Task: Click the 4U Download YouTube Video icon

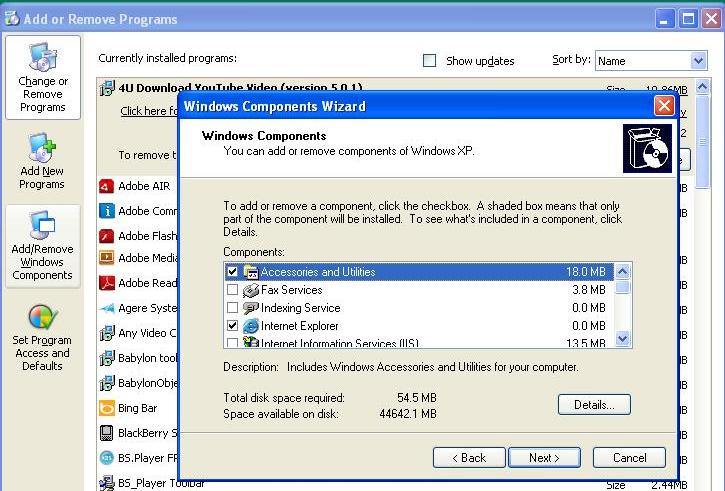Action: (x=107, y=88)
